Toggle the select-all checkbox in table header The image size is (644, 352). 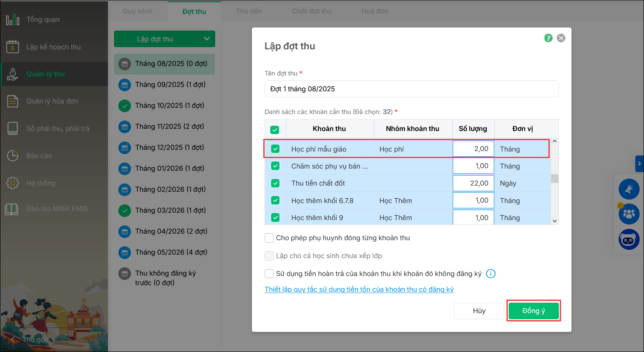pos(275,129)
